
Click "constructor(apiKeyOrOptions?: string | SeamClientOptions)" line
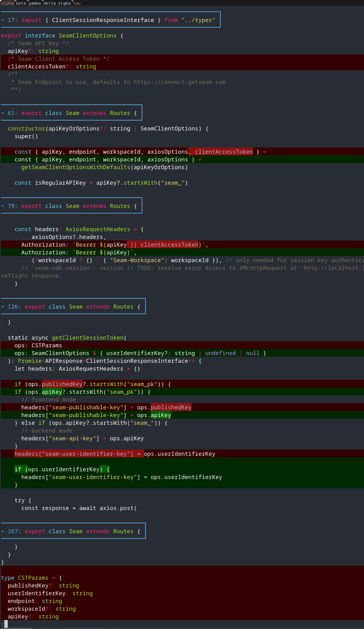[x=108, y=129]
